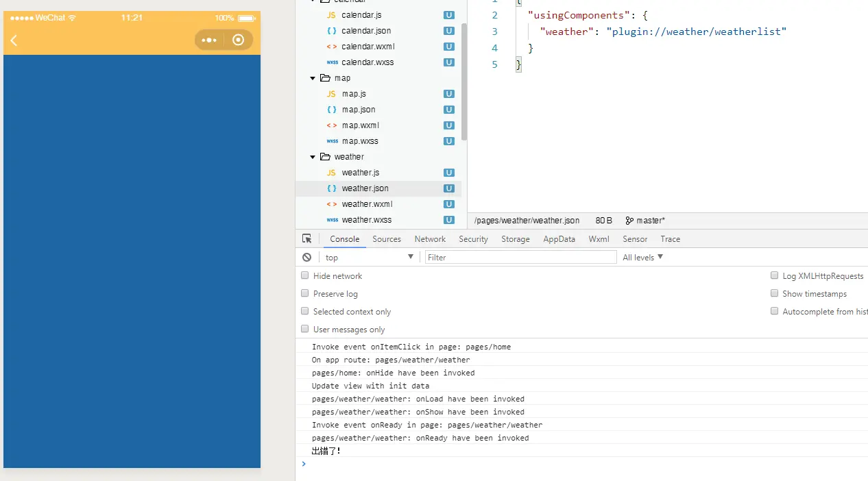Click the U status badge beside calendar.wxss
The image size is (868, 481).
(449, 62)
